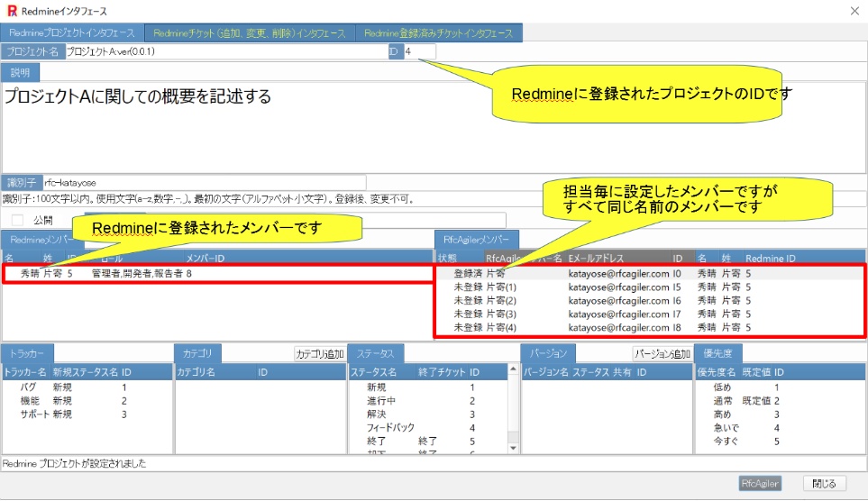The width and height of the screenshot is (868, 501).
Task: Click the プロジェクト名 input field
Action: 226,51
